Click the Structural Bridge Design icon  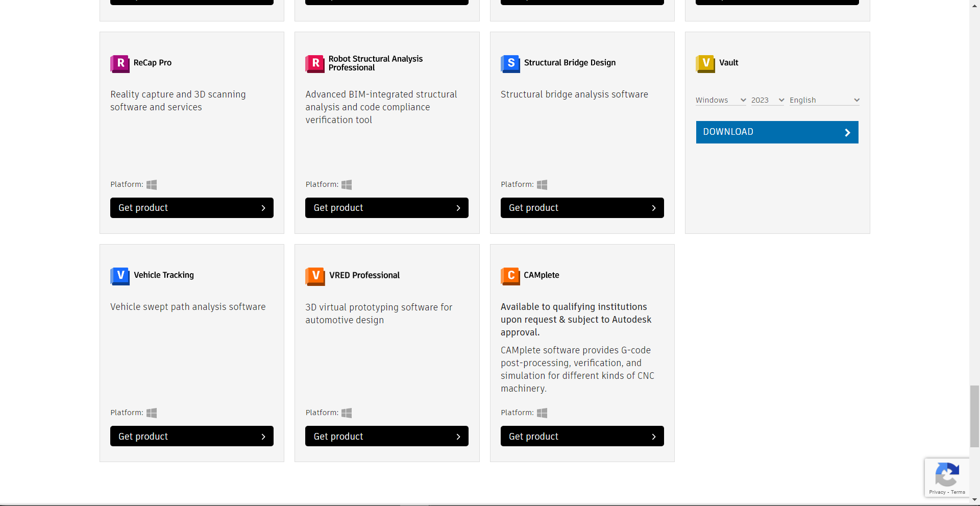click(510, 63)
